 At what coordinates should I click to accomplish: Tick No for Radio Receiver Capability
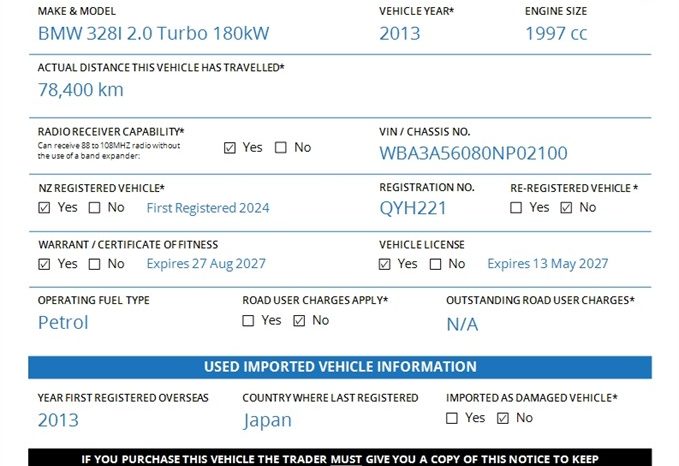281,148
